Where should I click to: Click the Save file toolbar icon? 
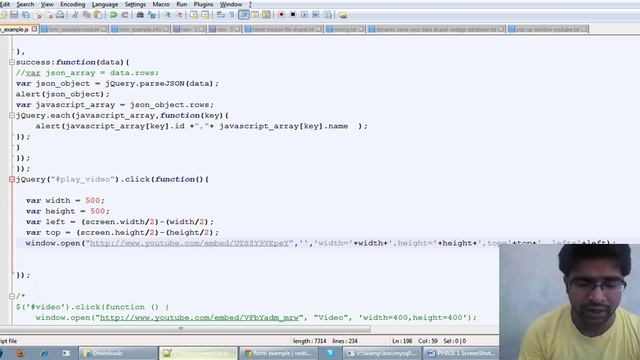[14, 15]
